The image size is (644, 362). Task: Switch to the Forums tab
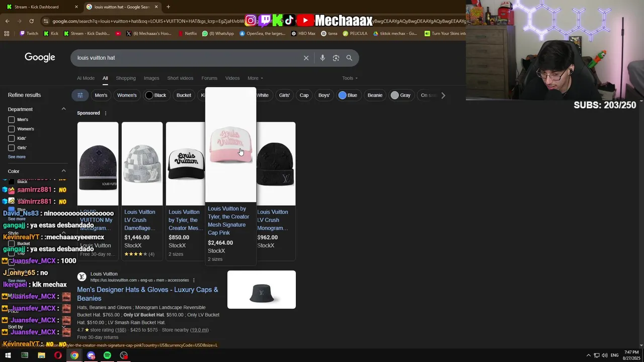(x=209, y=78)
